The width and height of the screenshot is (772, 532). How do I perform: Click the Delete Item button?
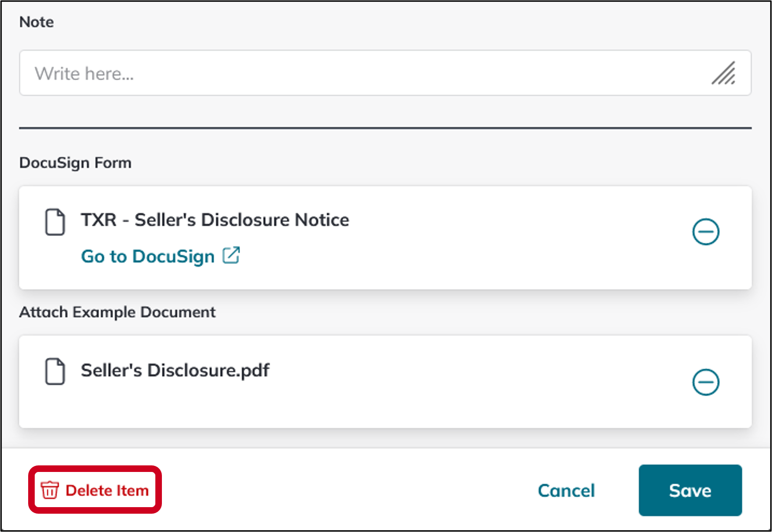pos(95,491)
